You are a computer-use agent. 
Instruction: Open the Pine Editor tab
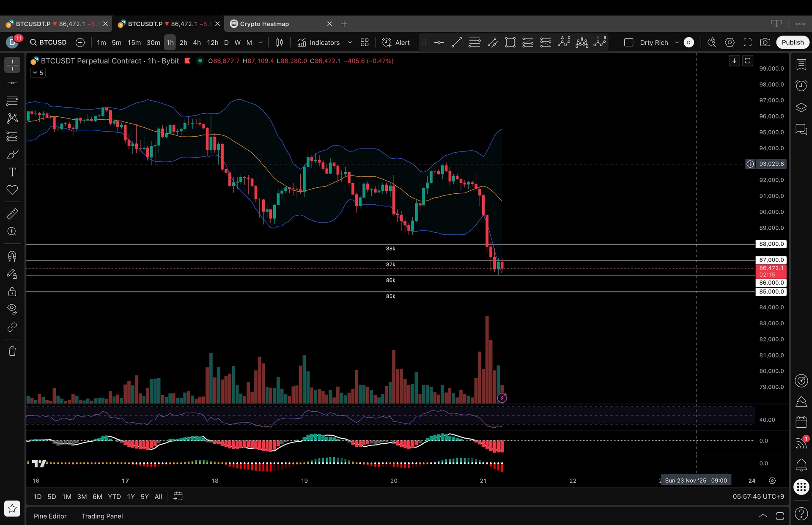coord(50,516)
